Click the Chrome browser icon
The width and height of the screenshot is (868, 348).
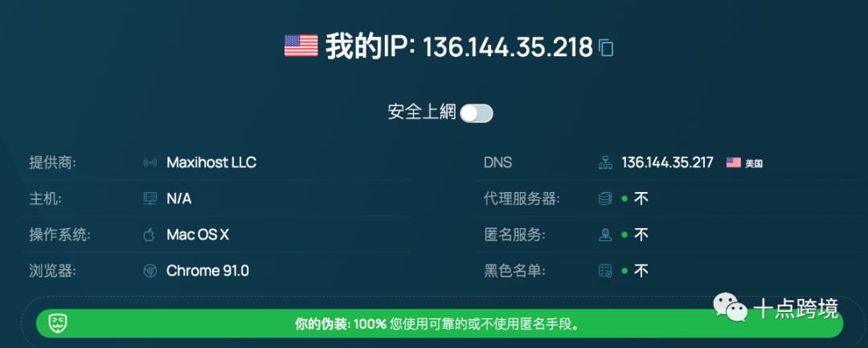[149, 271]
